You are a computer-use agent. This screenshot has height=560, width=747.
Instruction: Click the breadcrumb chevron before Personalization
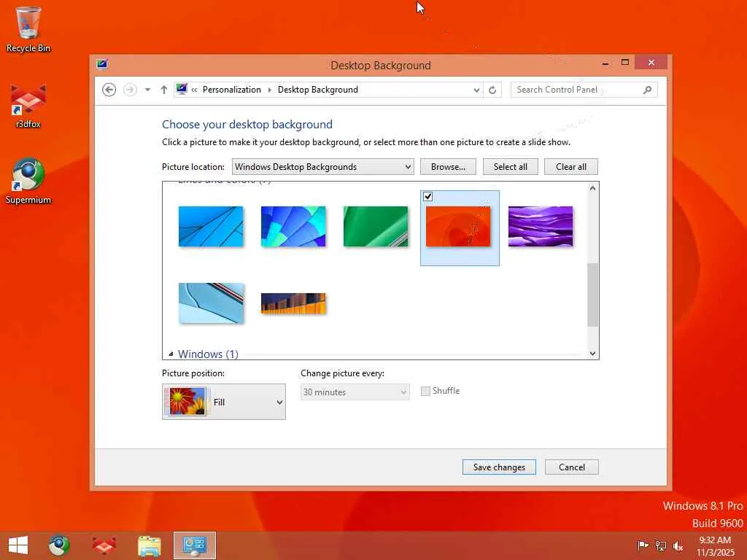(x=194, y=90)
